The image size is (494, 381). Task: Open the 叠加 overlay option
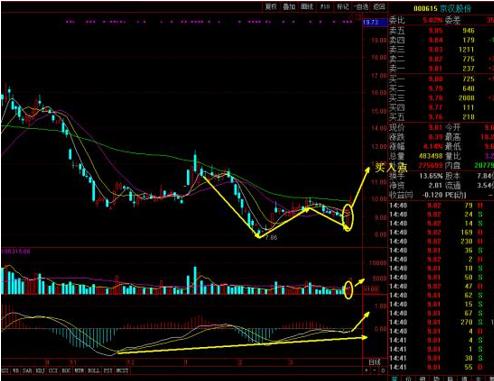point(289,6)
